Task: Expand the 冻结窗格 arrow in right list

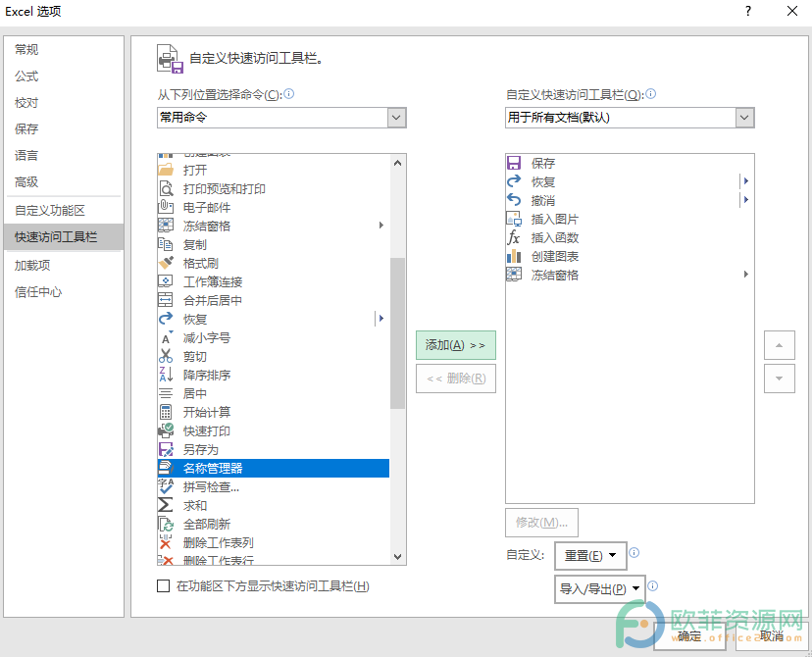Action: tap(745, 275)
